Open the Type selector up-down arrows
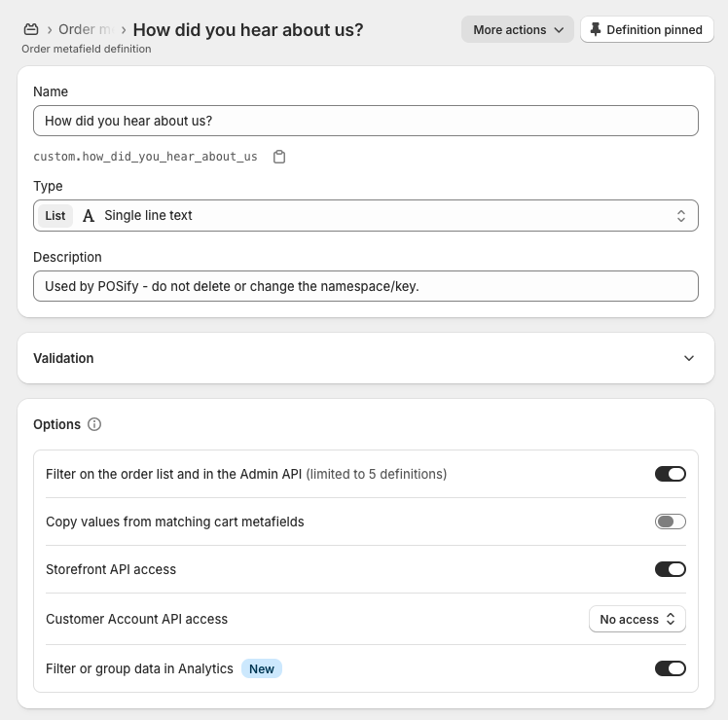 [x=680, y=216]
